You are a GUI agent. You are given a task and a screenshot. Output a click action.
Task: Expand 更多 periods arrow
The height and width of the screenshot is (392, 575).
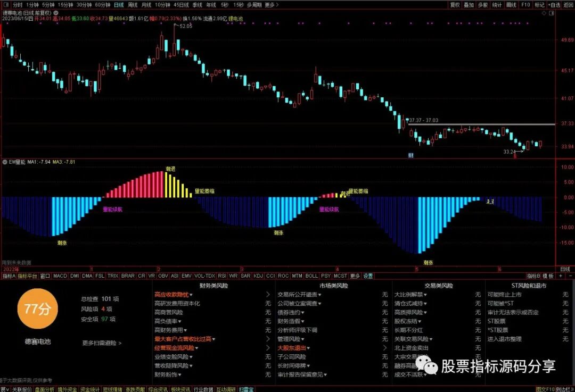(x=272, y=5)
